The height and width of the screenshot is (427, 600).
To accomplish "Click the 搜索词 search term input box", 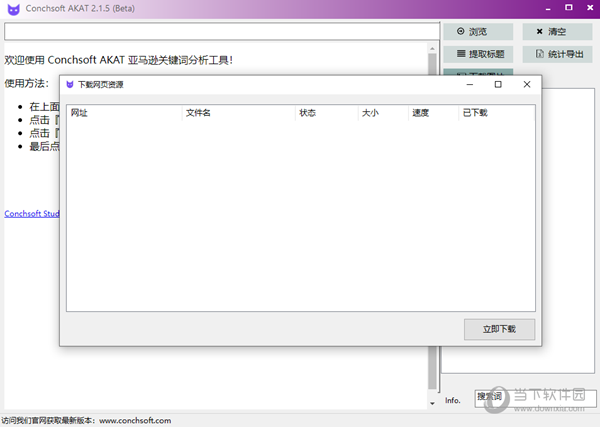I will [x=535, y=399].
